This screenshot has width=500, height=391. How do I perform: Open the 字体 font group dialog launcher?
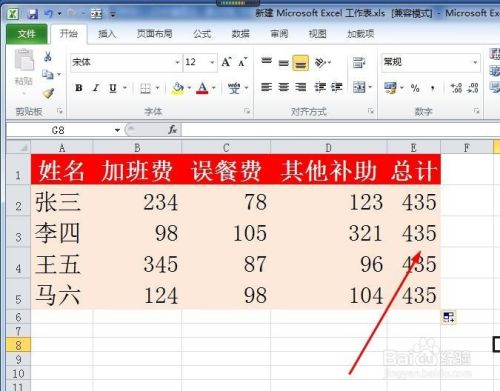coord(247,111)
